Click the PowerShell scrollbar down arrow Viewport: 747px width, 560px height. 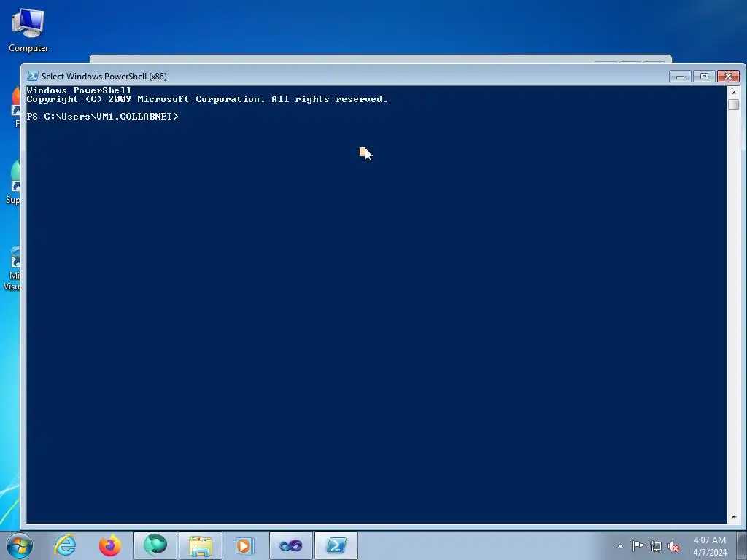tap(734, 517)
